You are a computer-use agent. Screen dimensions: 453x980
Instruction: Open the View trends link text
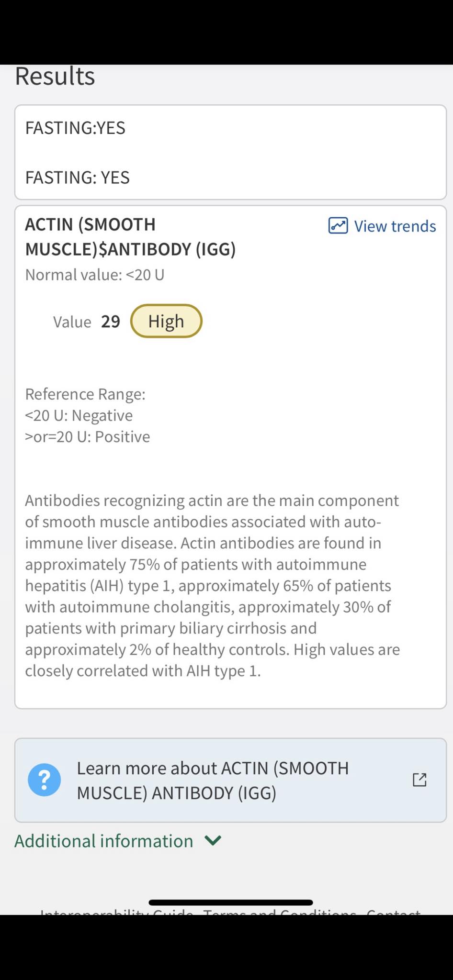pyautogui.click(x=395, y=226)
